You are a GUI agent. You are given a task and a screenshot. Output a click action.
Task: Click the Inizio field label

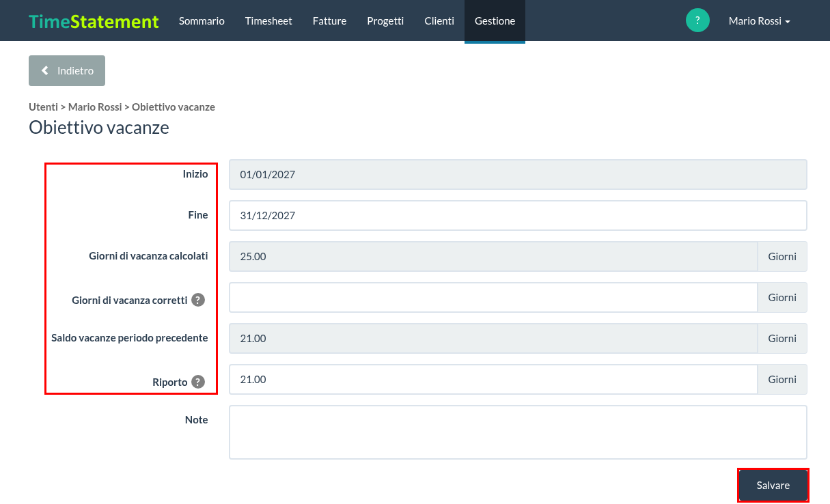[195, 173]
